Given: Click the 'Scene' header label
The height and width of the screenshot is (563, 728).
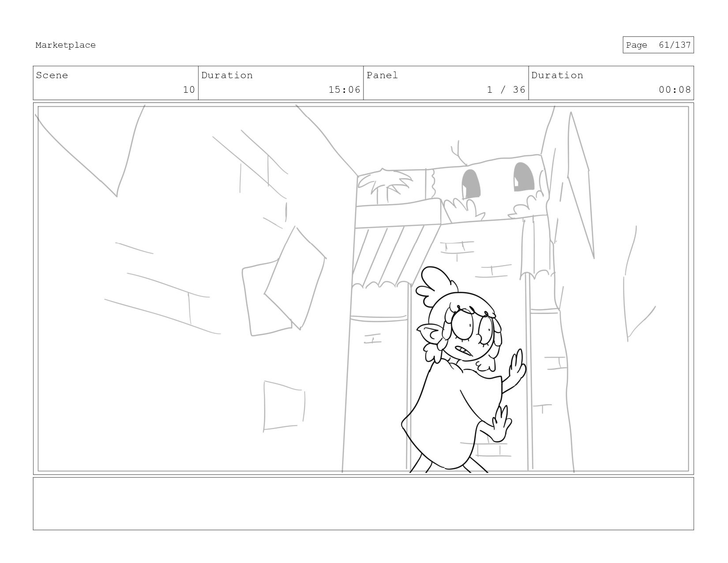Looking at the screenshot, I should (52, 75).
